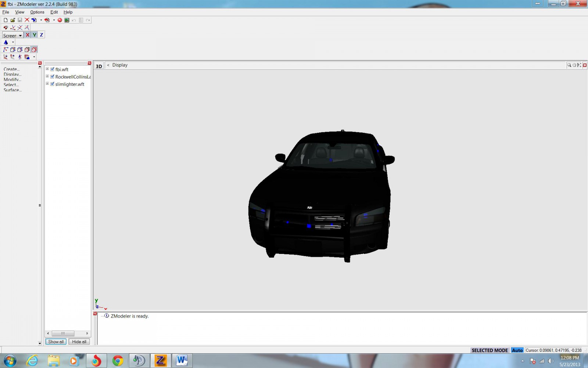Click the red sphere materials editor icon
Viewport: 588px width, 368px height.
pos(60,20)
